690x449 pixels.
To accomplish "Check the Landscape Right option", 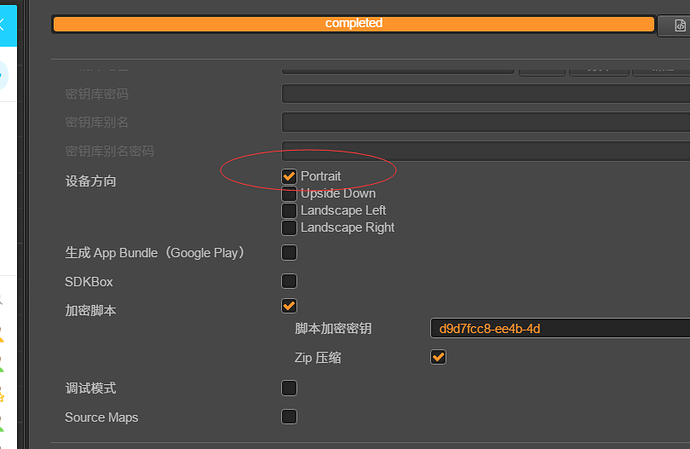I will pos(289,227).
